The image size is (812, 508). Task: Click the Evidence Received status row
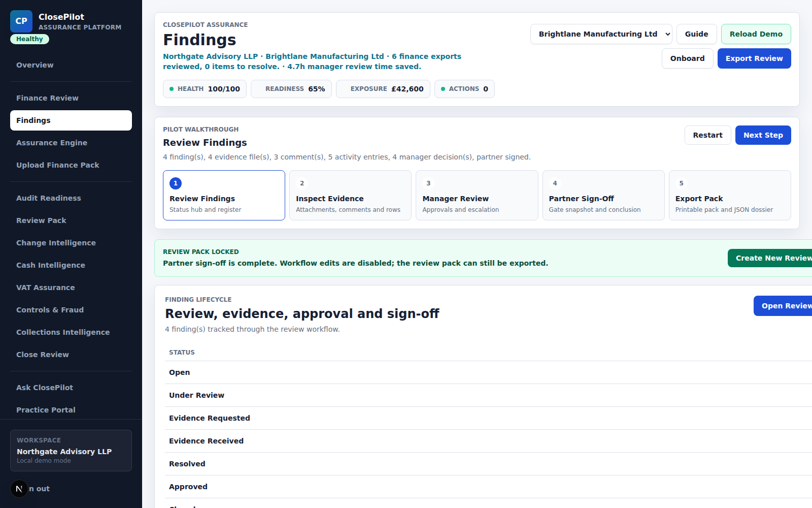488,441
